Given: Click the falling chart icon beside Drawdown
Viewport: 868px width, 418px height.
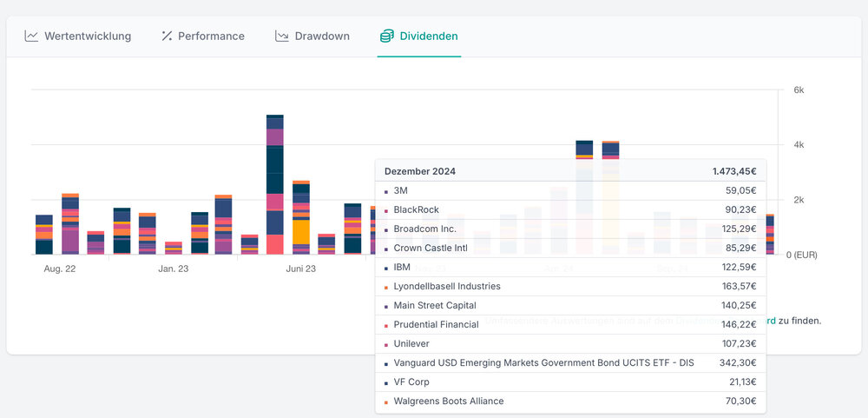Looking at the screenshot, I should 282,36.
